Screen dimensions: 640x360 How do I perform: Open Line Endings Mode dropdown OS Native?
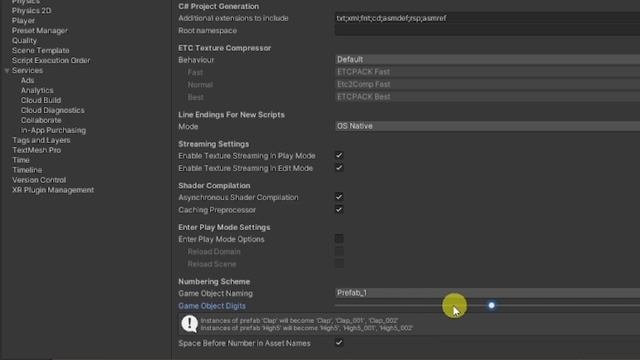(x=487, y=126)
